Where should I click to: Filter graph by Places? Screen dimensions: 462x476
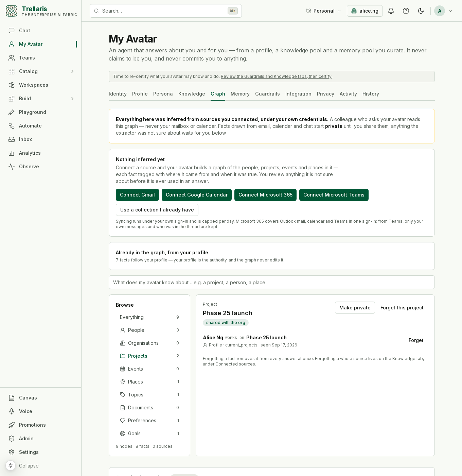[x=149, y=382]
